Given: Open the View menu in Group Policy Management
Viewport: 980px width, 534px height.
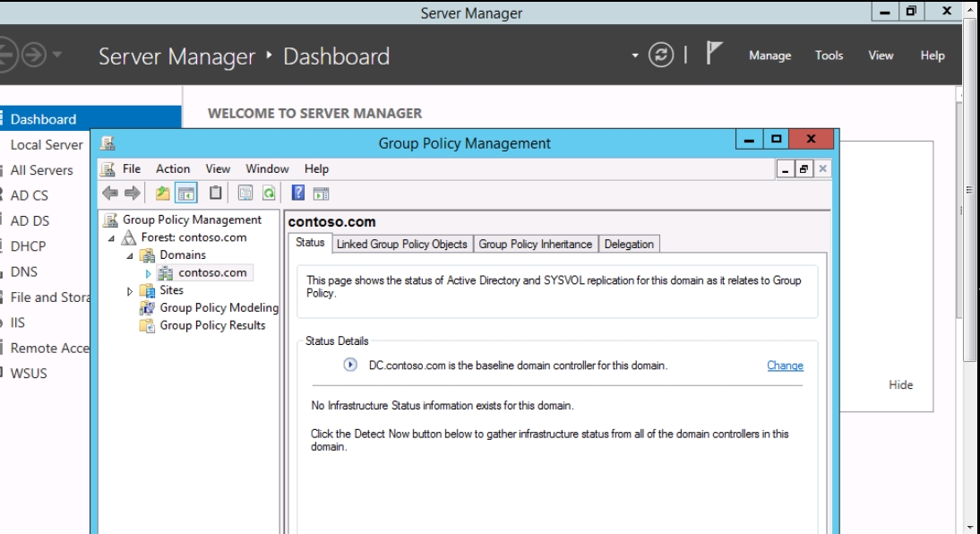Looking at the screenshot, I should click(218, 168).
